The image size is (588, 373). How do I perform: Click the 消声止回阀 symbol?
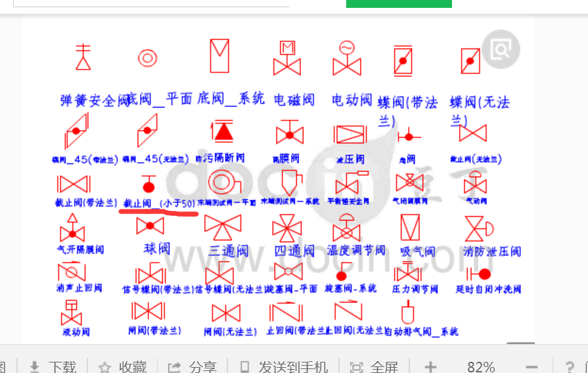point(72,271)
